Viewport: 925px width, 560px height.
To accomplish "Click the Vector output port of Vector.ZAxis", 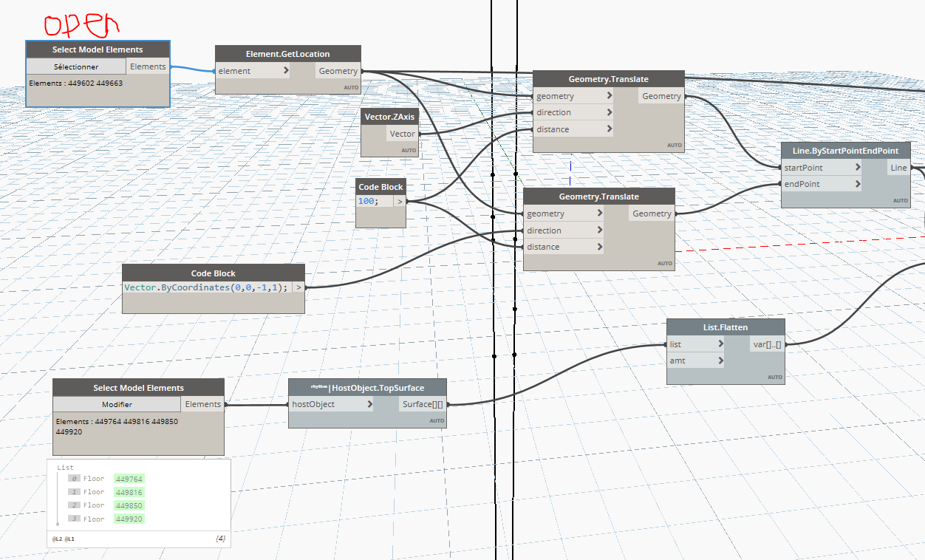I will click(403, 134).
